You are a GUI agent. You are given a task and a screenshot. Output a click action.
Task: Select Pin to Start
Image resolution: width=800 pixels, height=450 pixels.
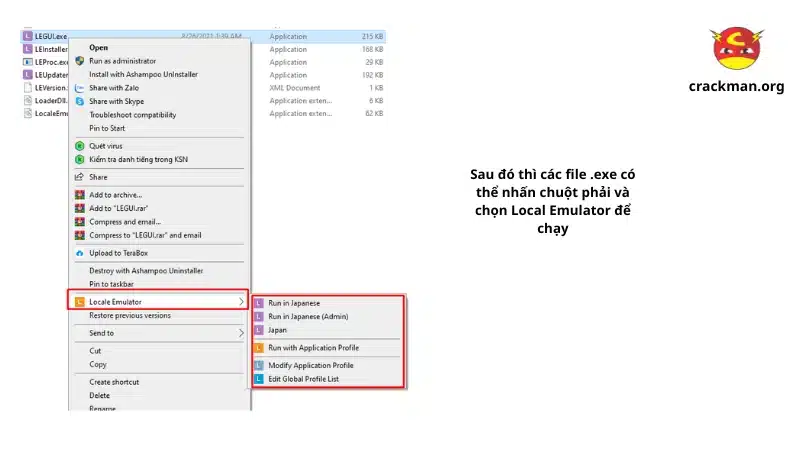107,129
